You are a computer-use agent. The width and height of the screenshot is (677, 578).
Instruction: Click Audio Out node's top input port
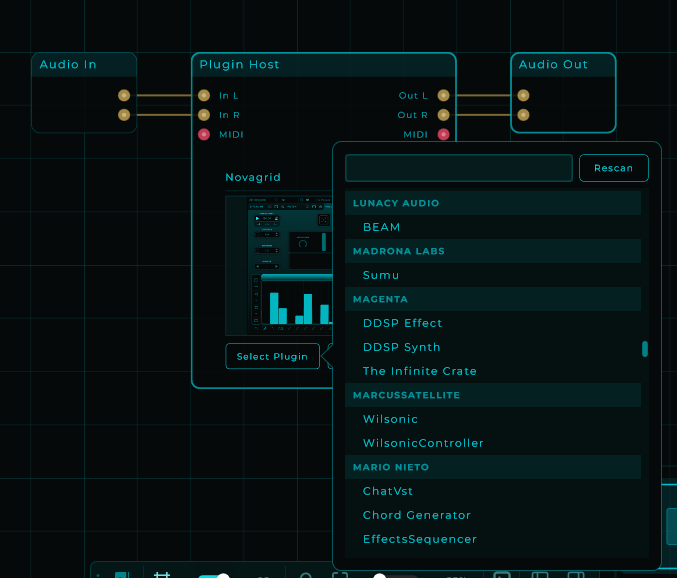point(523,95)
